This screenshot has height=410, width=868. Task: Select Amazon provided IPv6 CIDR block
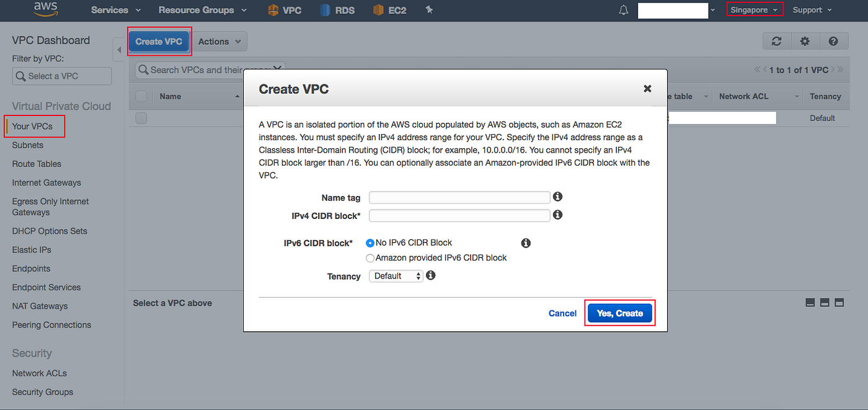point(370,258)
